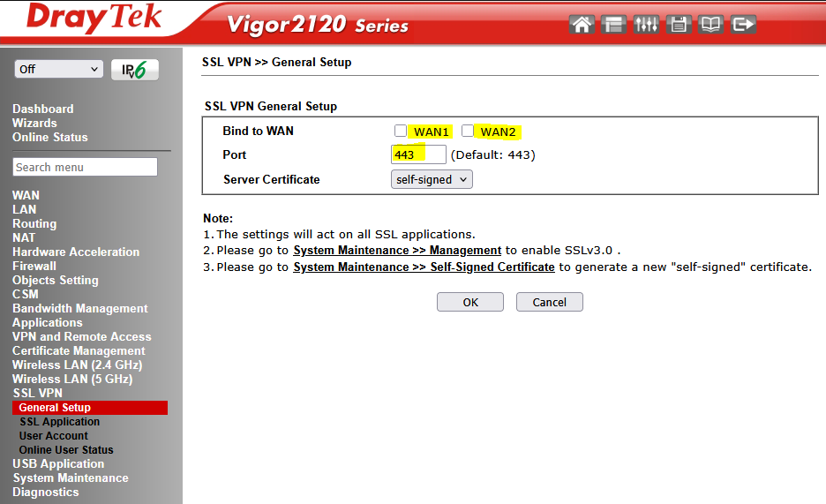Click the Port input field
This screenshot has height=504, width=826.
(x=418, y=154)
